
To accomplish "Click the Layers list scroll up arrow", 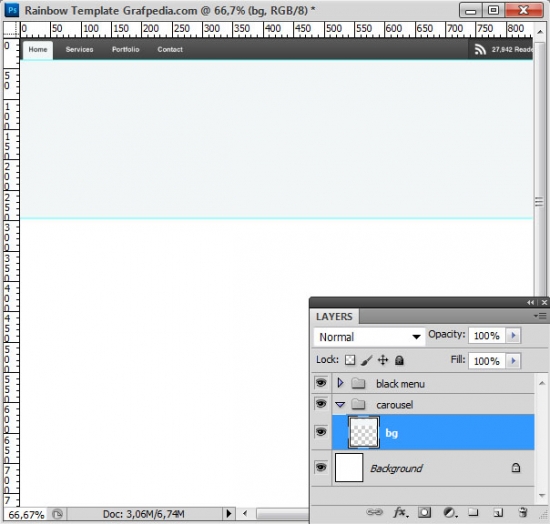I will tap(542, 383).
